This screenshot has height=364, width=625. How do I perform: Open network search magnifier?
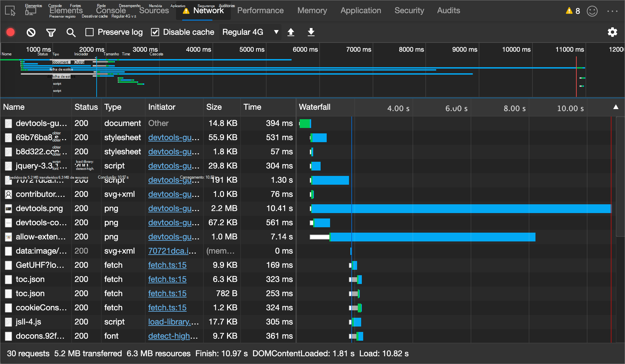pos(71,32)
